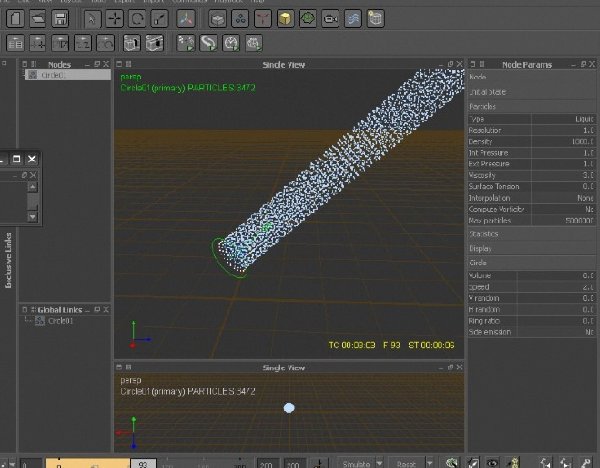Click the orange timeline range bar
This screenshot has height=468, width=600.
point(88,463)
